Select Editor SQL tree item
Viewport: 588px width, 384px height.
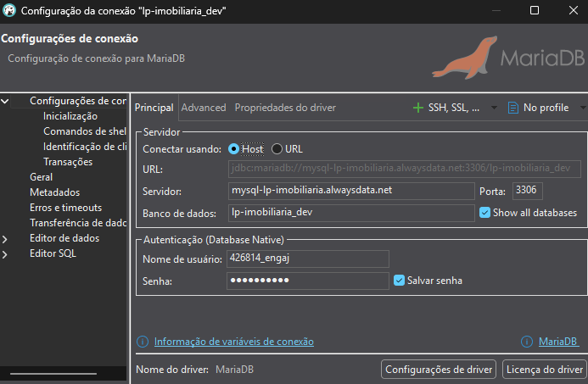(53, 253)
